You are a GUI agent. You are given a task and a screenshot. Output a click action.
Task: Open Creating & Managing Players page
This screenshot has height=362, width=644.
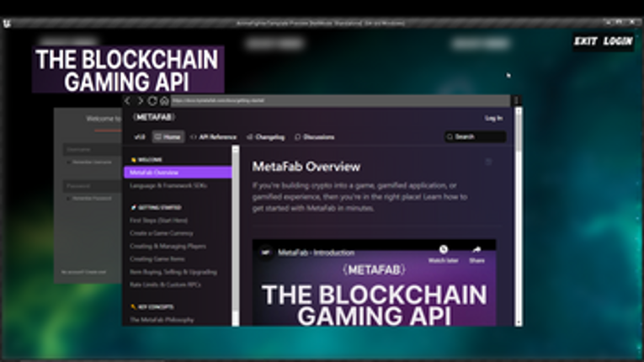tap(168, 247)
